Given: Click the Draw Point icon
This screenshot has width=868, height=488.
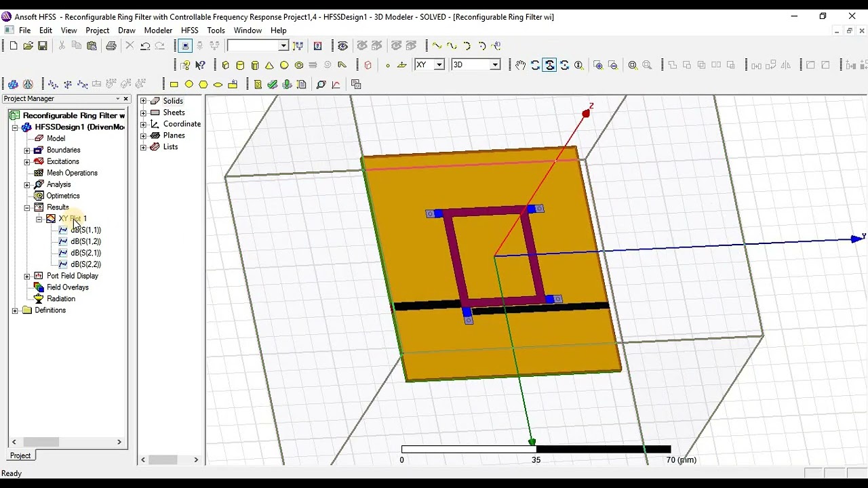Looking at the screenshot, I should point(388,65).
